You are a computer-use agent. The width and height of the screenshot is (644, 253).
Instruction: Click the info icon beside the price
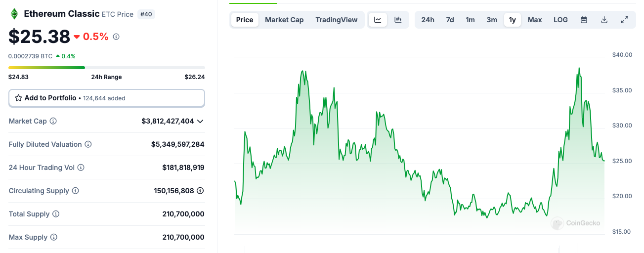(x=116, y=37)
